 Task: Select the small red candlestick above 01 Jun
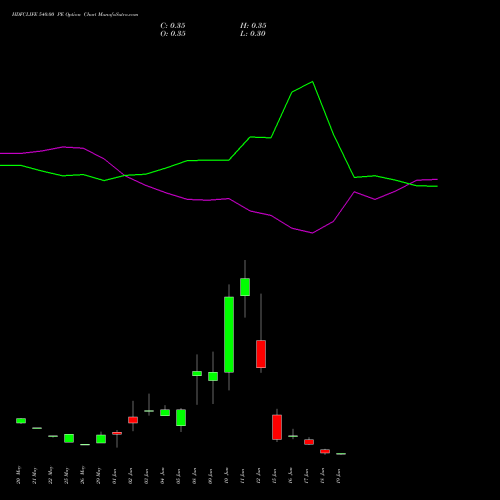pyautogui.click(x=117, y=433)
